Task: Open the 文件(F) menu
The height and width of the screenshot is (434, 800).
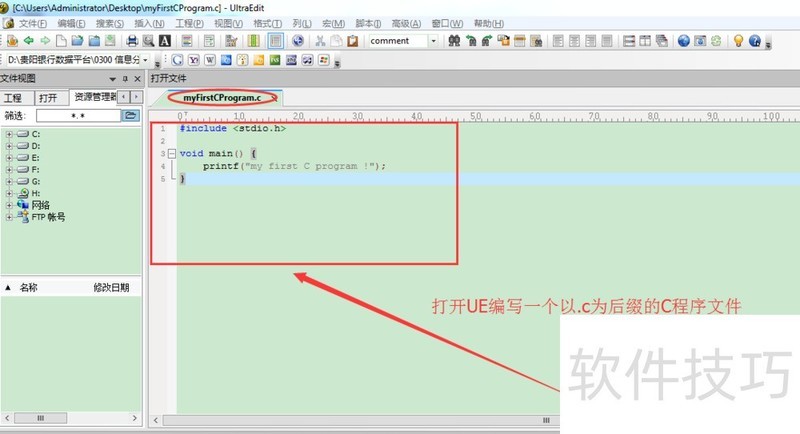Action: tap(33, 23)
